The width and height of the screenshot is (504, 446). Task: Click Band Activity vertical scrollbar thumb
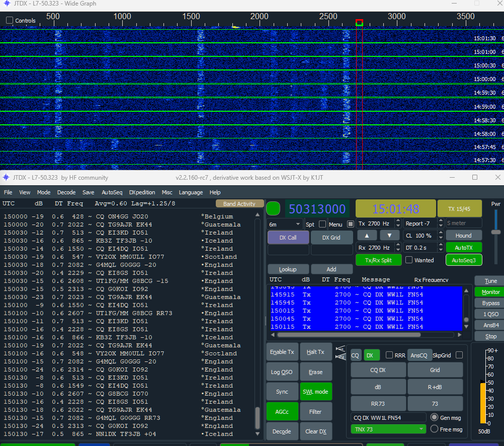click(257, 418)
